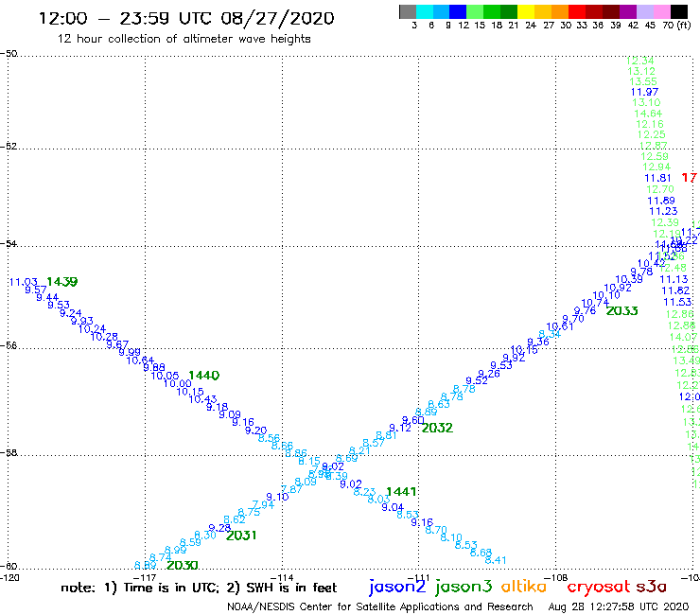Select the wave height value 8.70

click(x=436, y=530)
